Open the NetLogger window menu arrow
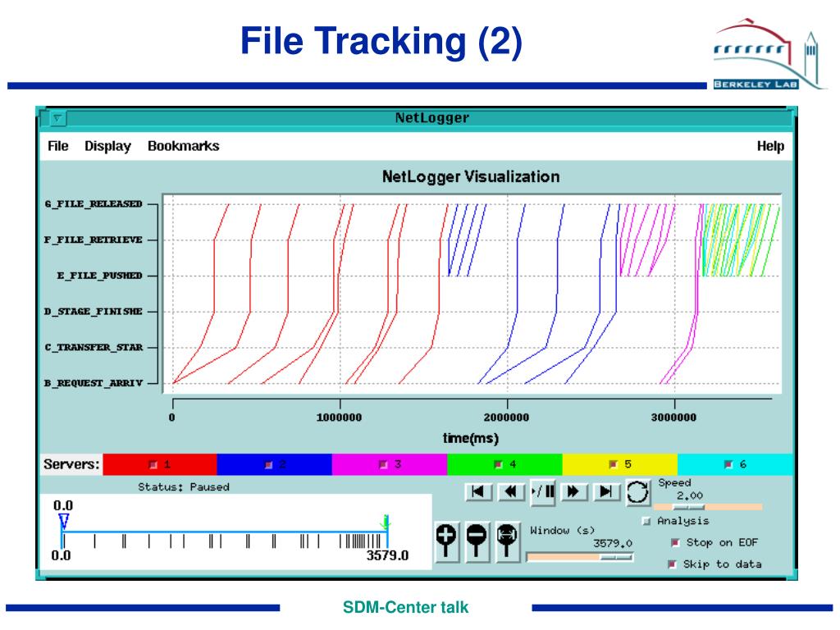840x630 pixels. pyautogui.click(x=57, y=118)
